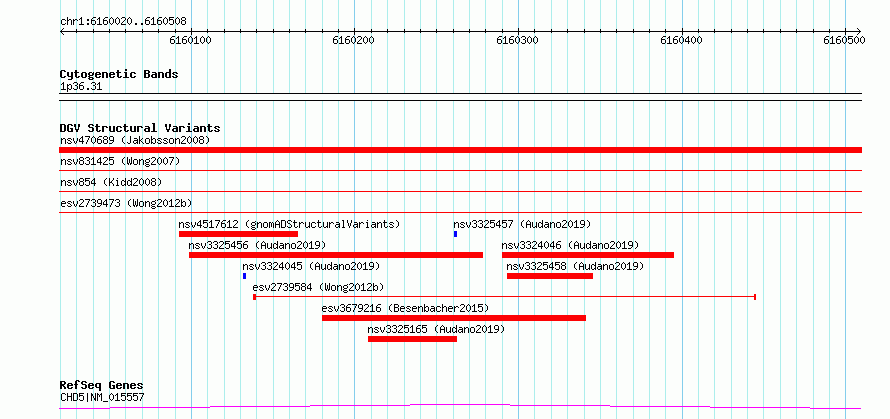Viewport: 890px width, 419px height.
Task: Click nsv4517612 (gnomADStructuralVariants) label
Action: (x=289, y=224)
